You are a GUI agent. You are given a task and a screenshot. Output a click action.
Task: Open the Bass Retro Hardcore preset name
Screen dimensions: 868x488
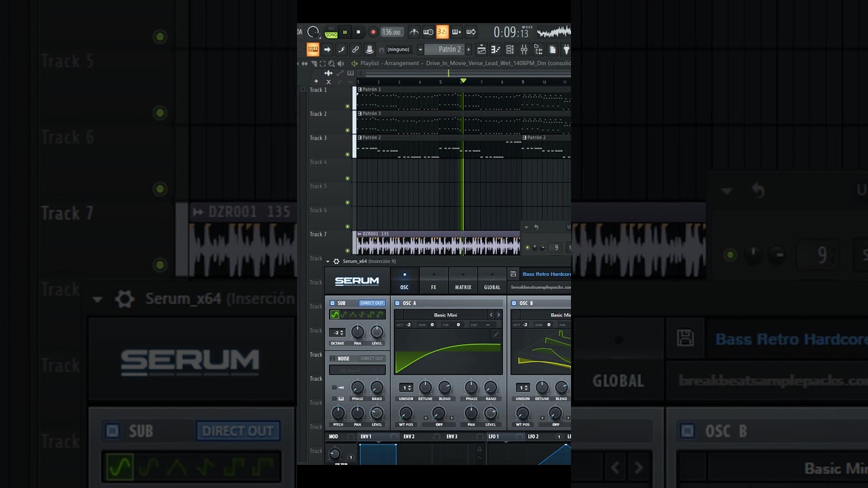(547, 274)
